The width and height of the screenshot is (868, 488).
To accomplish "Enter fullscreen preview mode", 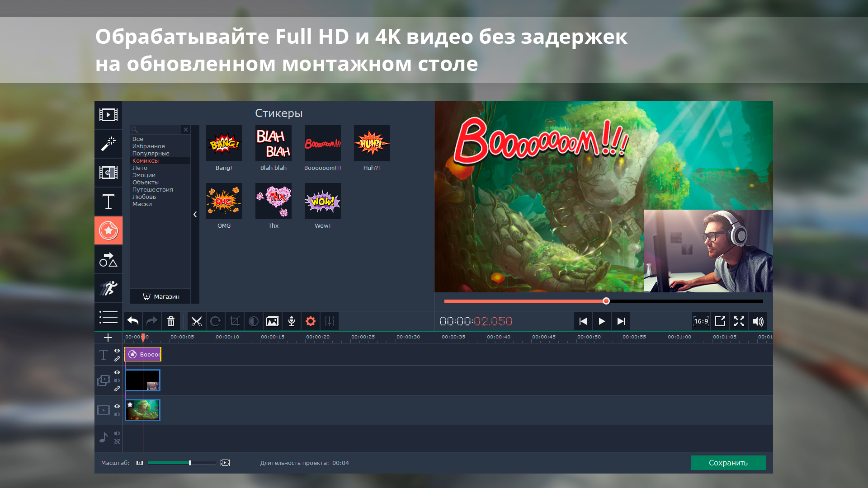I will coord(739,321).
